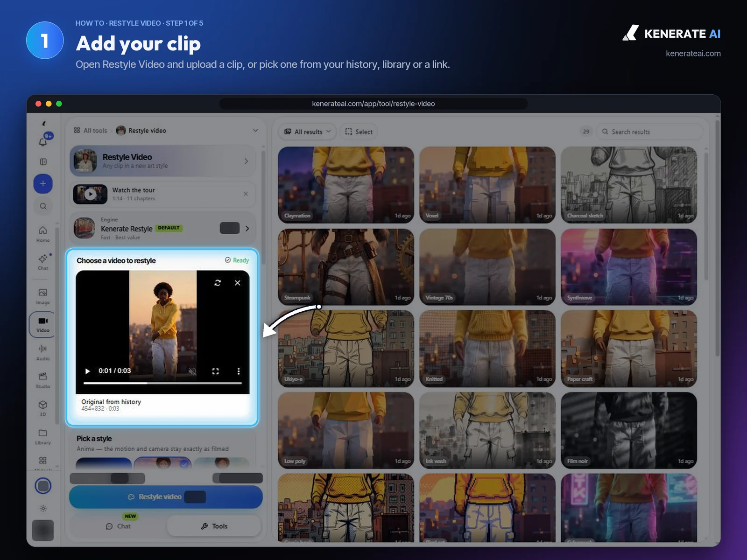Select the Video sidebar item

(43, 324)
